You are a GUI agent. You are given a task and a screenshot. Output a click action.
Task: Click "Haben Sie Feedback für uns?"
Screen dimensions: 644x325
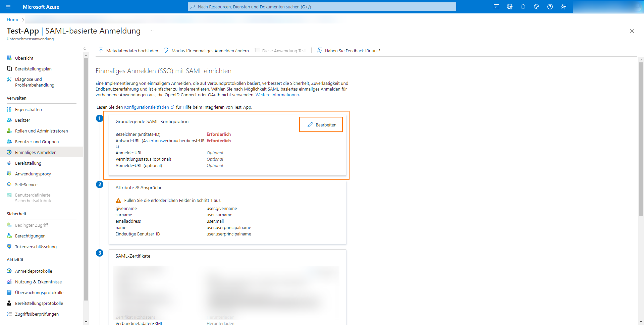(x=352, y=51)
